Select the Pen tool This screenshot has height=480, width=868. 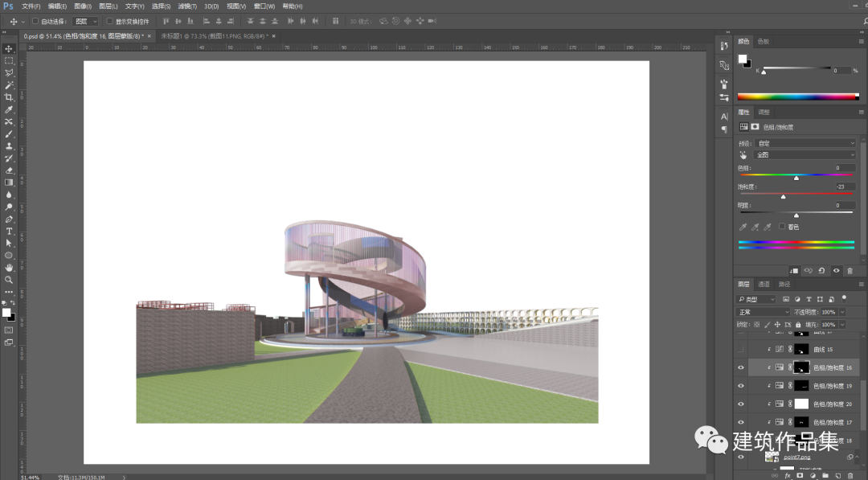9,219
